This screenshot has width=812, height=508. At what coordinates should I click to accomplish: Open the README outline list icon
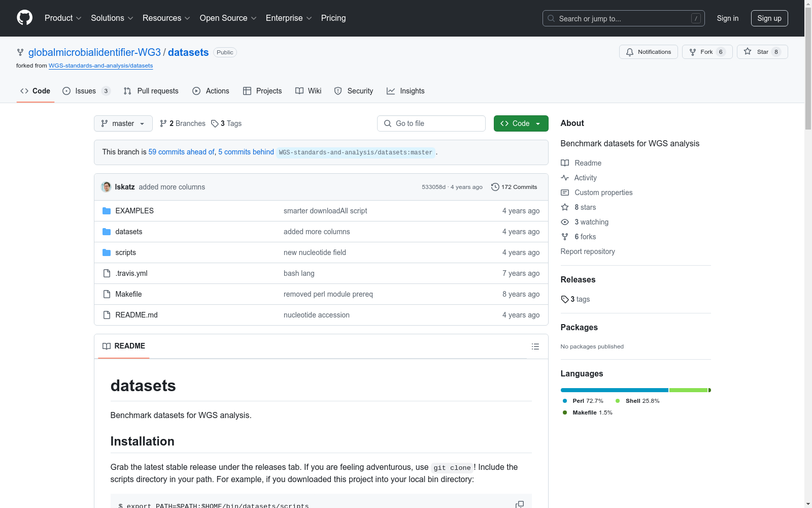click(535, 346)
